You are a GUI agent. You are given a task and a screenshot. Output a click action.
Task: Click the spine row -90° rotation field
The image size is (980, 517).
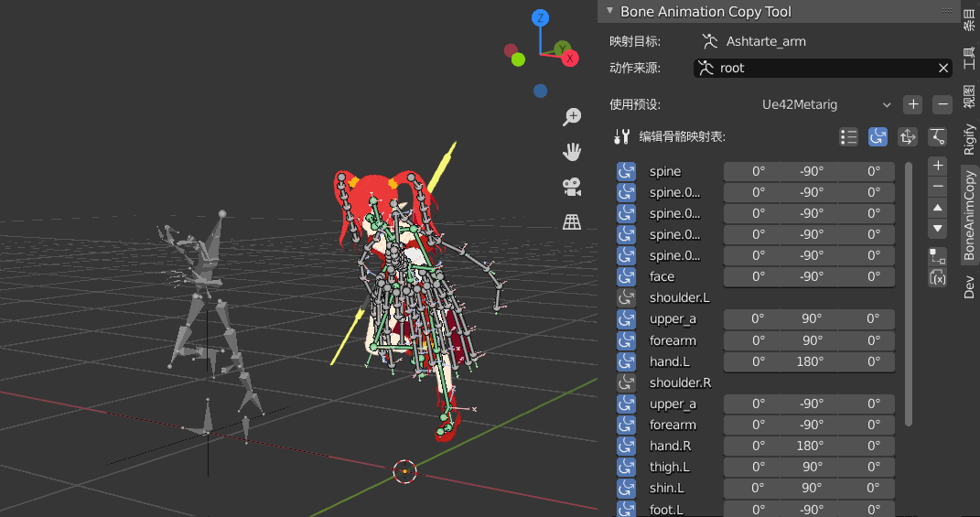[811, 172]
